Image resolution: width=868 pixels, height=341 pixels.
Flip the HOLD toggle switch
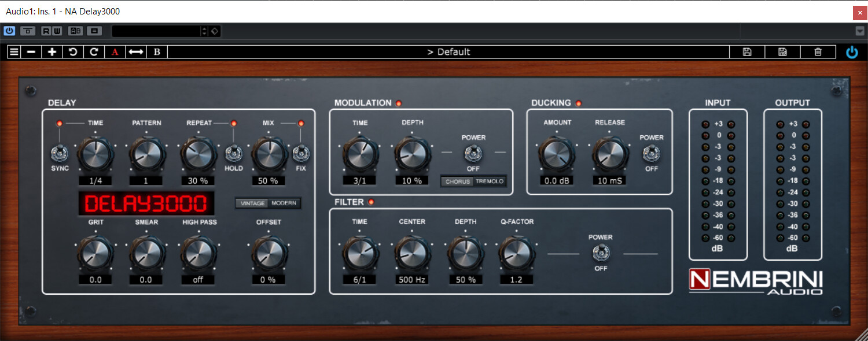(x=233, y=153)
